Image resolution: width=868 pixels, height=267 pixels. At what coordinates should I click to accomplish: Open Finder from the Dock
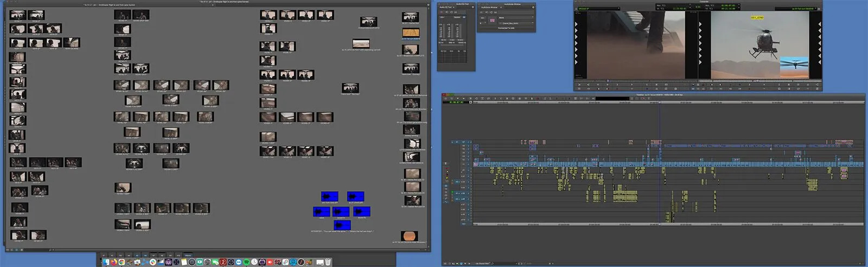click(x=106, y=262)
